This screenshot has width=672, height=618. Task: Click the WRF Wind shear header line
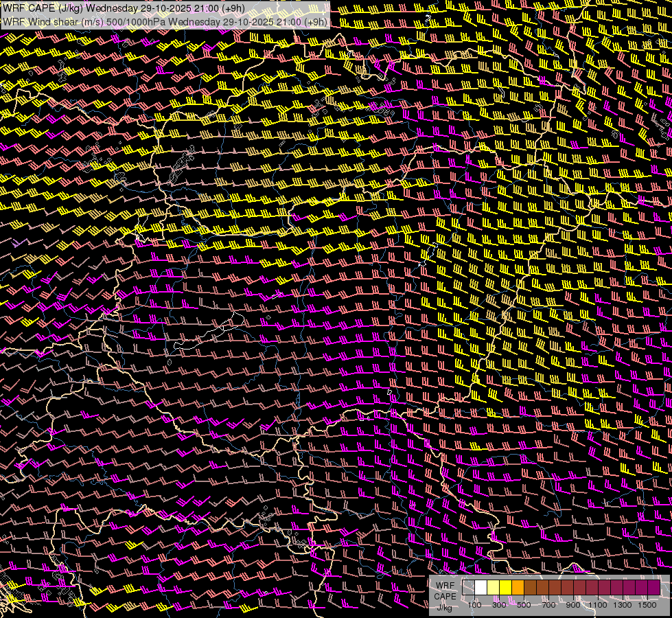tap(165, 21)
